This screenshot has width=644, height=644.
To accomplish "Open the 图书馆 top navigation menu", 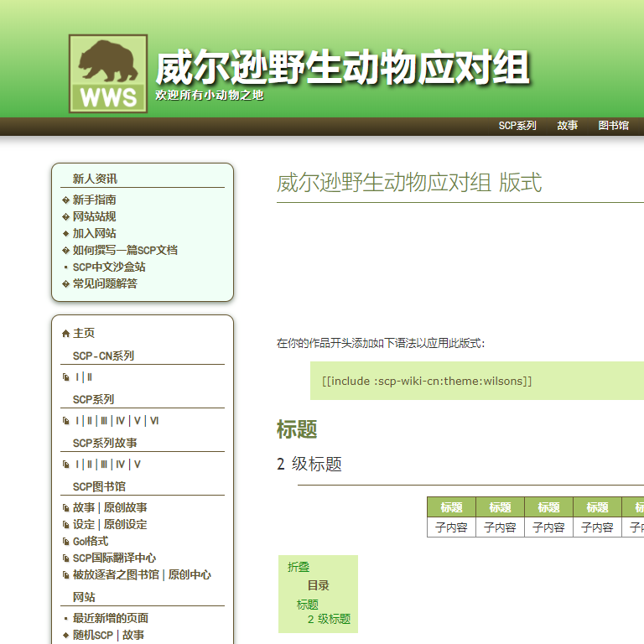I will 613,126.
